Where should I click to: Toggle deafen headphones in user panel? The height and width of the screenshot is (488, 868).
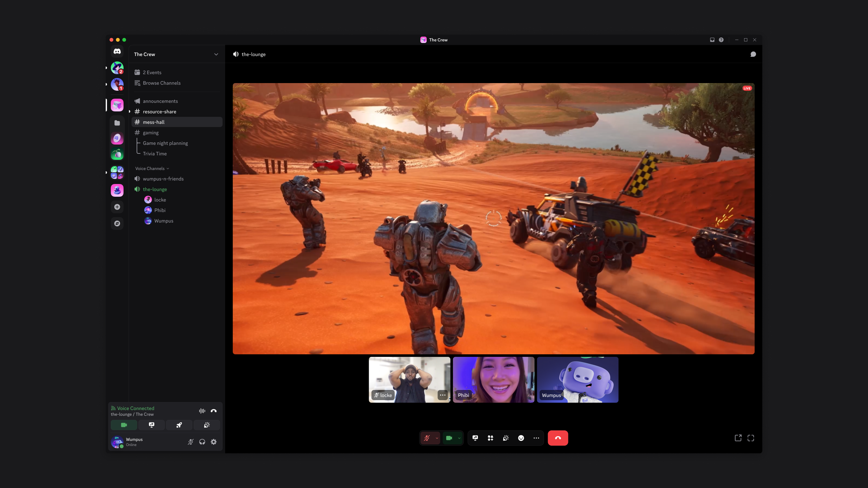(x=202, y=442)
